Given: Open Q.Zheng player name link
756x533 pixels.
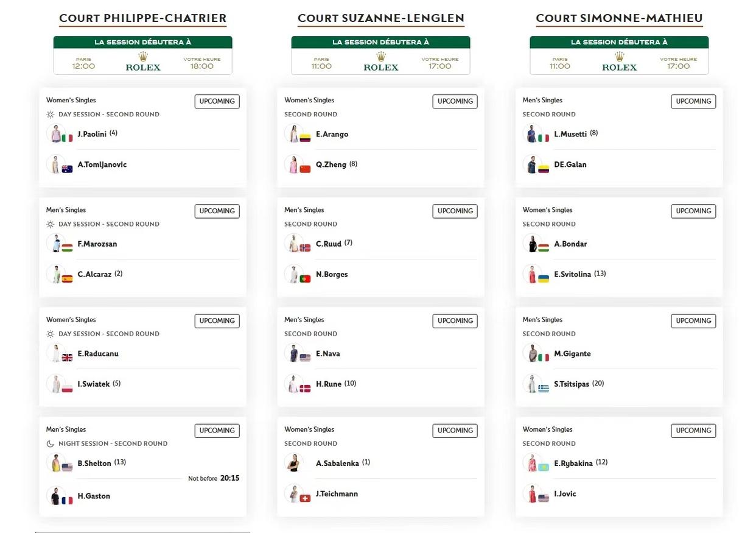Looking at the screenshot, I should (331, 164).
